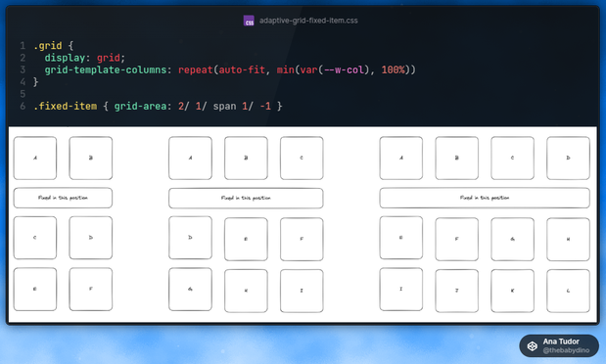Click the 100% value in the code
606x364 pixels.
393,69
